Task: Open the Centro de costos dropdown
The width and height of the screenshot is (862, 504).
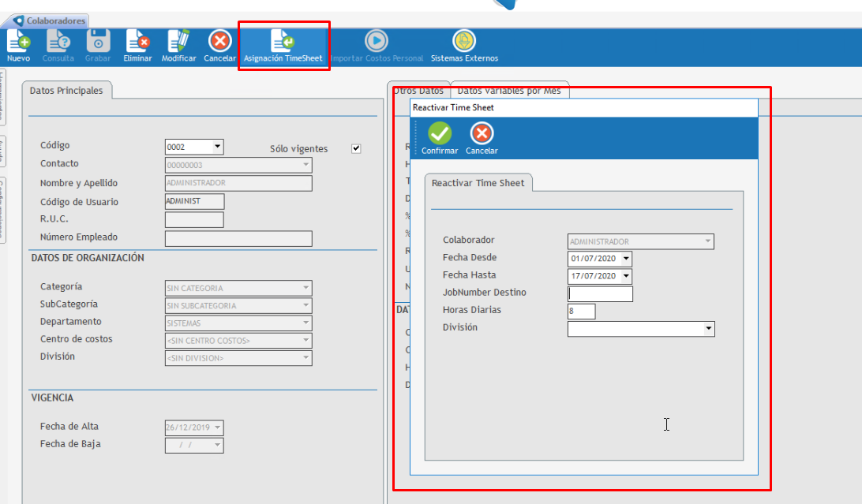Action: [306, 341]
